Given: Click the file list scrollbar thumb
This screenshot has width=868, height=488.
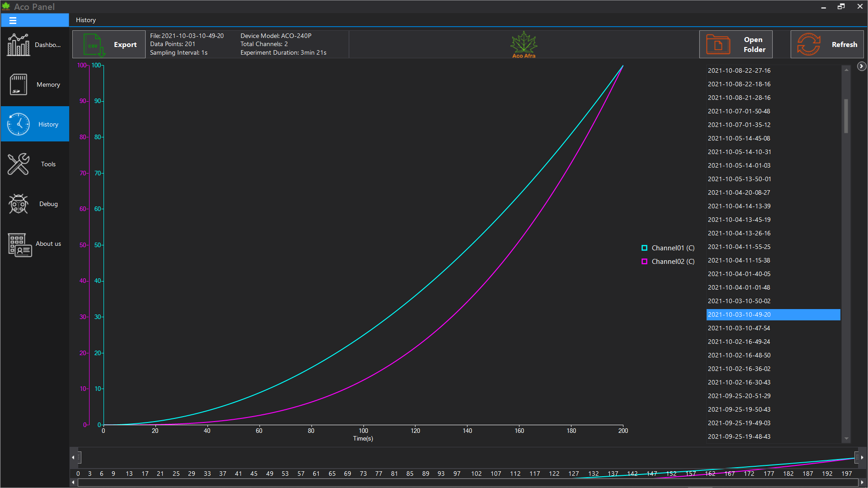Looking at the screenshot, I should (846, 116).
